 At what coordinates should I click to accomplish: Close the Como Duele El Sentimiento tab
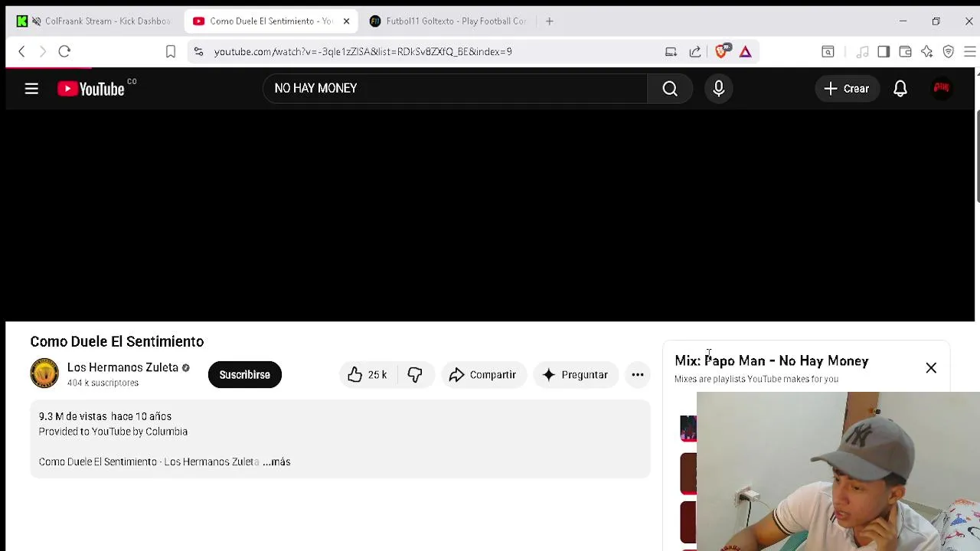pyautogui.click(x=346, y=21)
